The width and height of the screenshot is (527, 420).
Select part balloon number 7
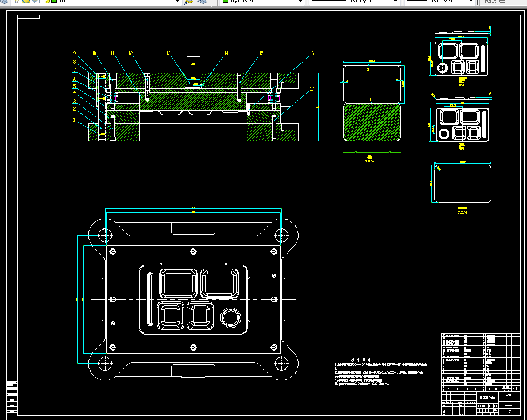point(74,70)
